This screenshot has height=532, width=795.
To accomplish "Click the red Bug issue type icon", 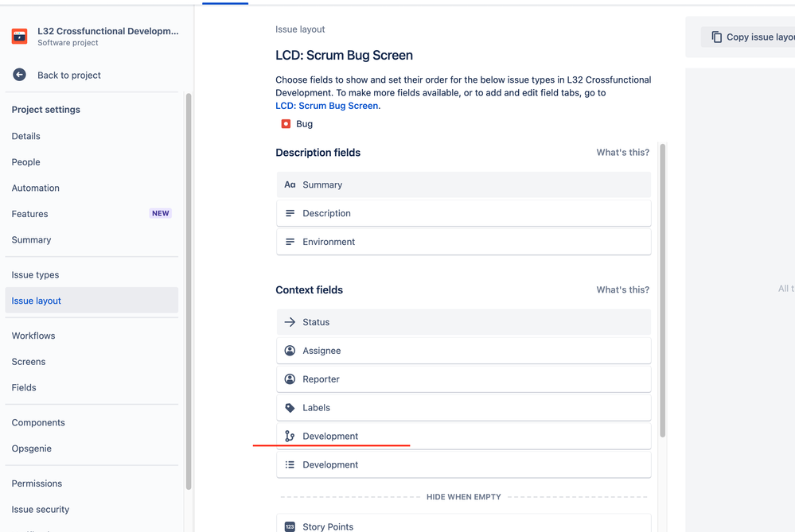I will (x=286, y=124).
